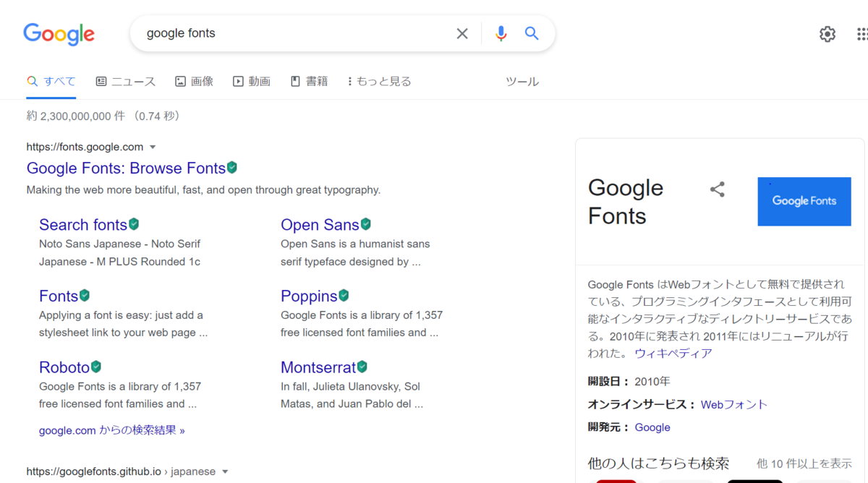Open the Open Sans sitelink

320,225
